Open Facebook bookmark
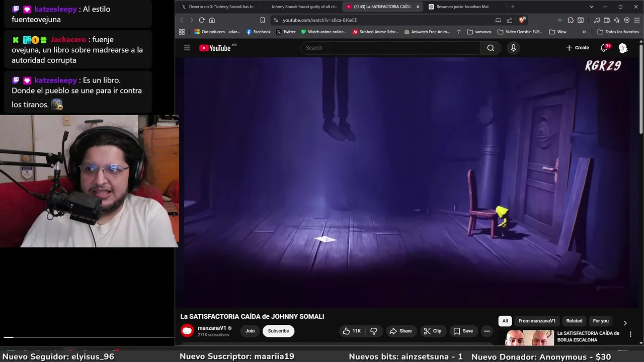This screenshot has height=362, width=644. pyautogui.click(x=259, y=32)
